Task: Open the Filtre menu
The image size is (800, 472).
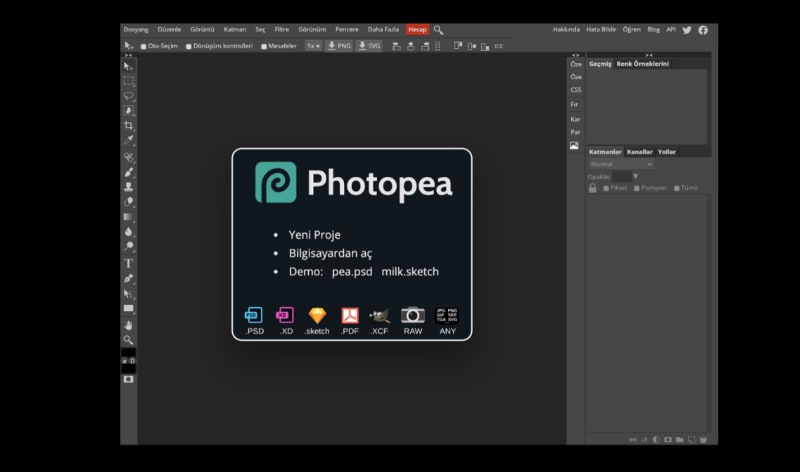Action: pyautogui.click(x=282, y=30)
